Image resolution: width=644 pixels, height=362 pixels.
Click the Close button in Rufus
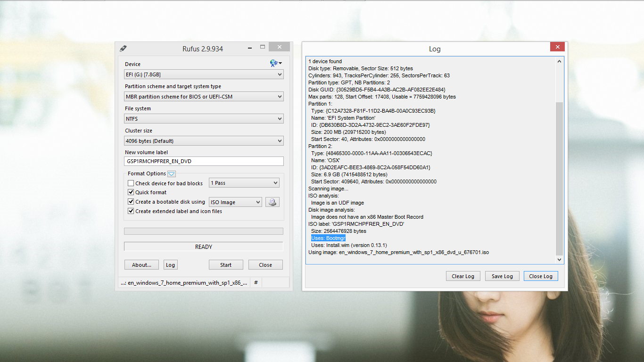pos(265,265)
